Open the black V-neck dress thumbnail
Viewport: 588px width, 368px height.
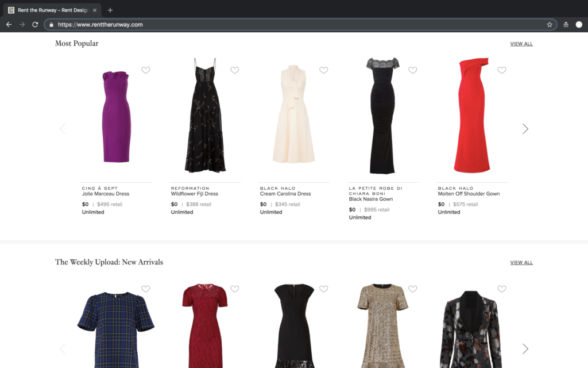(294, 326)
